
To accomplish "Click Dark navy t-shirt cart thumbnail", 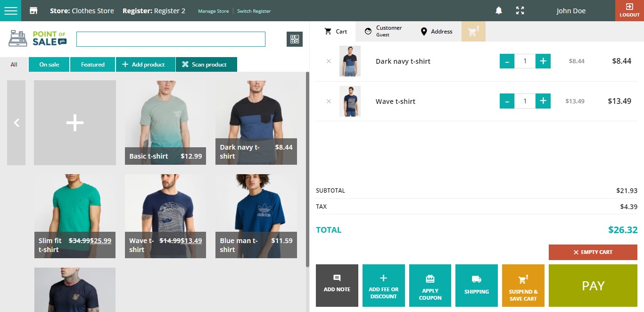I will 350,61.
